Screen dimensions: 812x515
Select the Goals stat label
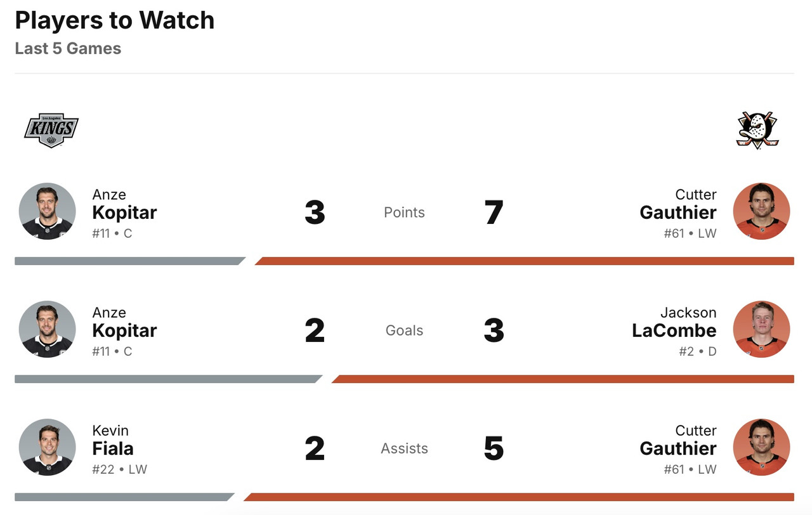pyautogui.click(x=404, y=330)
